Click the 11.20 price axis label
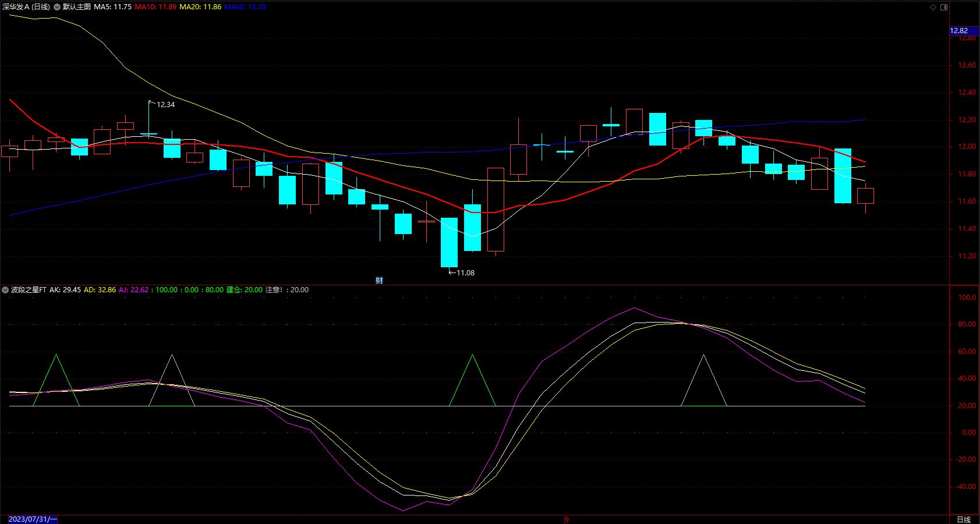The image size is (980, 524). [967, 256]
